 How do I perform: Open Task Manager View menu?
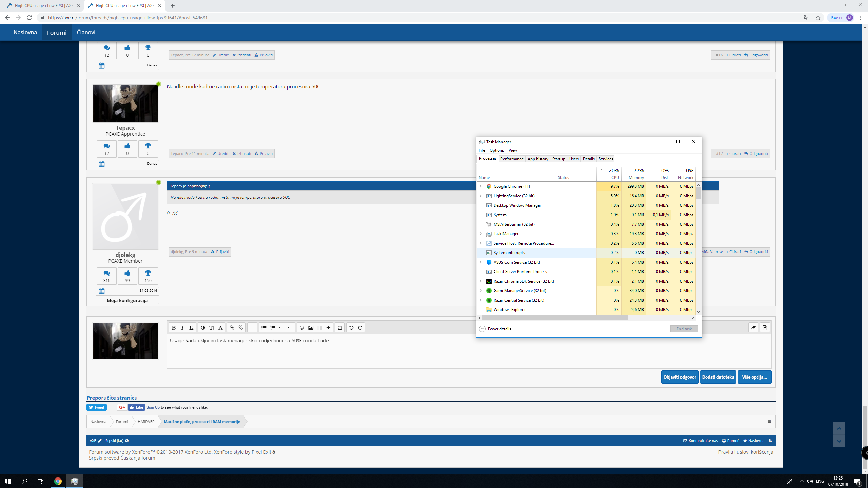pyautogui.click(x=513, y=150)
